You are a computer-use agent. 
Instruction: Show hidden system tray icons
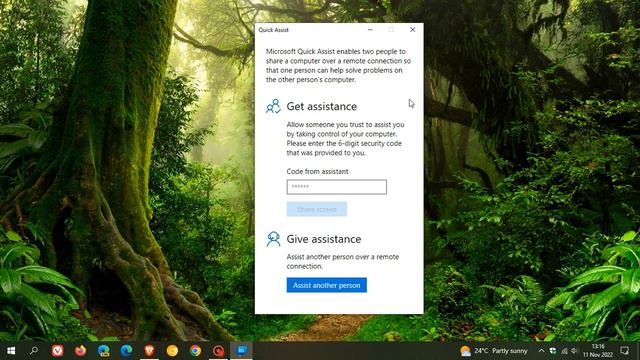tap(541, 351)
